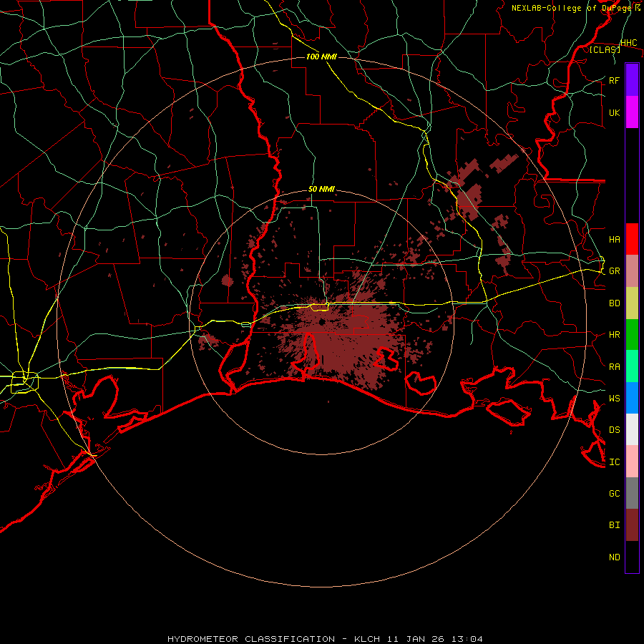Click the gray GC legend swatch
Viewport: 644px width, 644px height.
[632, 493]
